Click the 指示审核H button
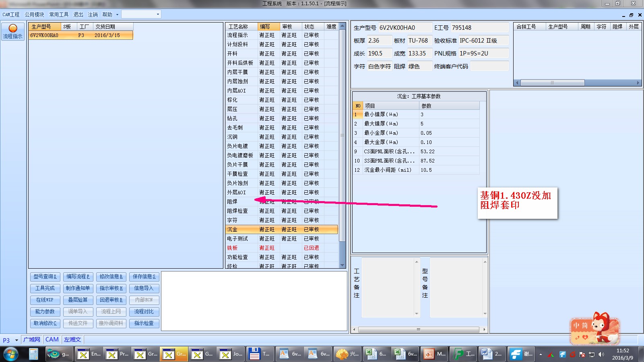This screenshot has height=362, width=644. (x=111, y=288)
